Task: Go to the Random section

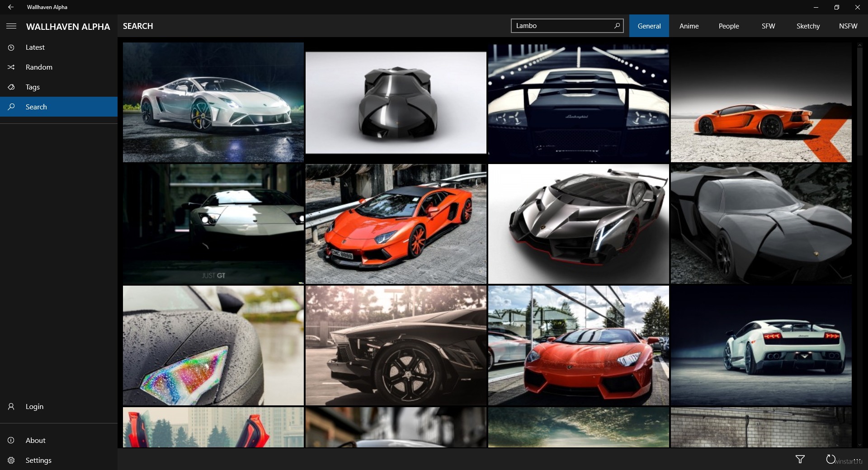Action: point(59,67)
